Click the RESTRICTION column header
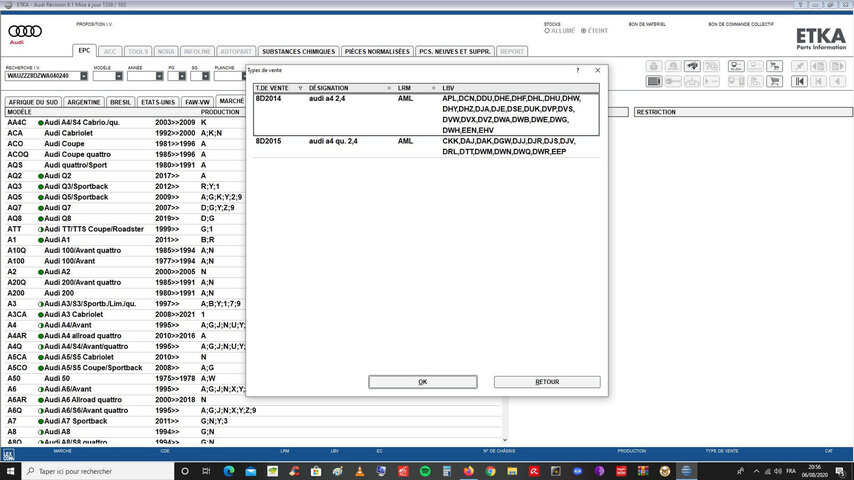Screen dimensions: 854x480 743,112
